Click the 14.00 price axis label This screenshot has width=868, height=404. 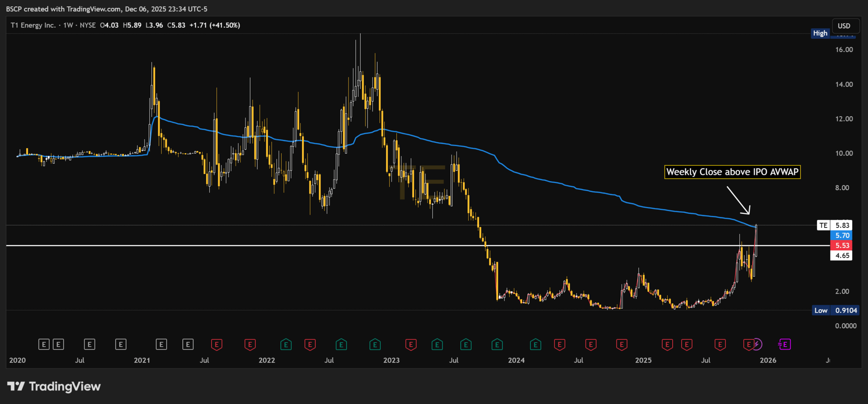[x=844, y=85]
